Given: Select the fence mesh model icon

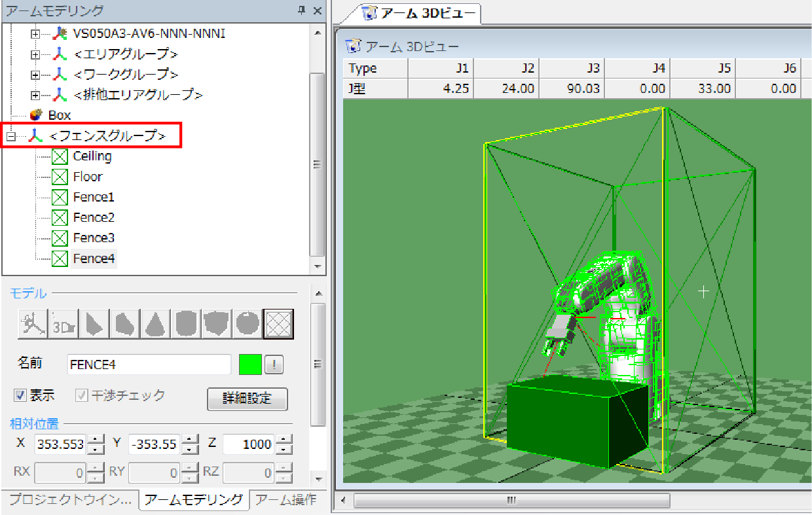Looking at the screenshot, I should point(278,324).
